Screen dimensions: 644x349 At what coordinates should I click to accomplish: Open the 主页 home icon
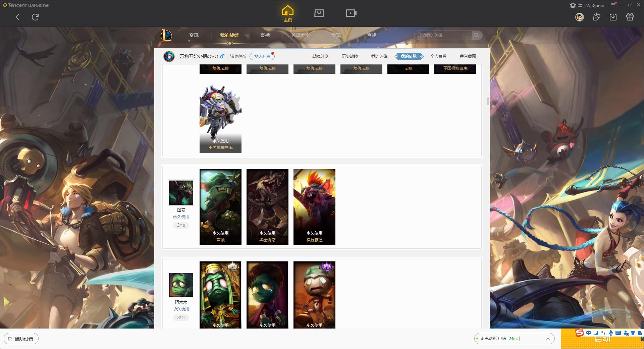pyautogui.click(x=288, y=14)
